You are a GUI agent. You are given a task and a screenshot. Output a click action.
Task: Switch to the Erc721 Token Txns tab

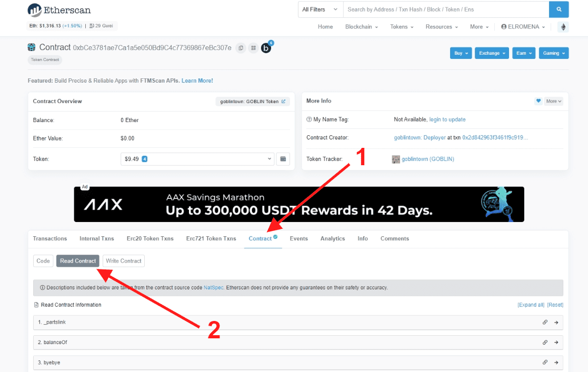(x=211, y=238)
